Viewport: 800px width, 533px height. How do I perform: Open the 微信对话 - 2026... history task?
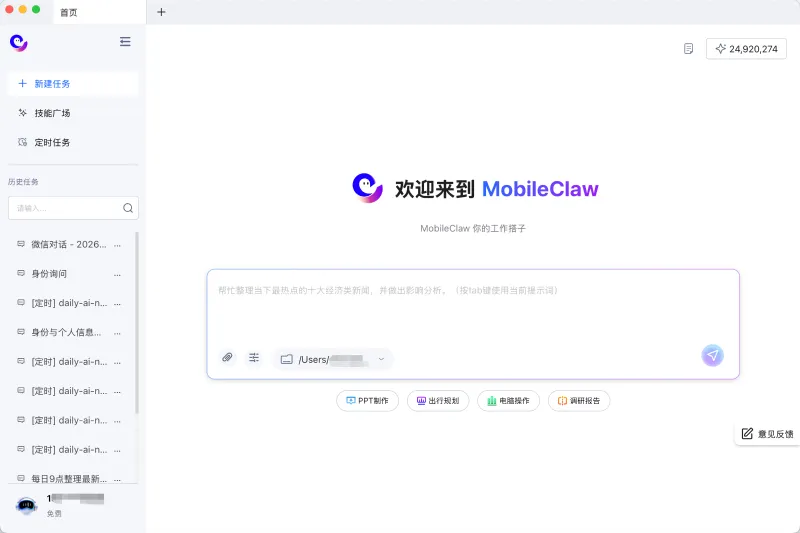click(69, 244)
